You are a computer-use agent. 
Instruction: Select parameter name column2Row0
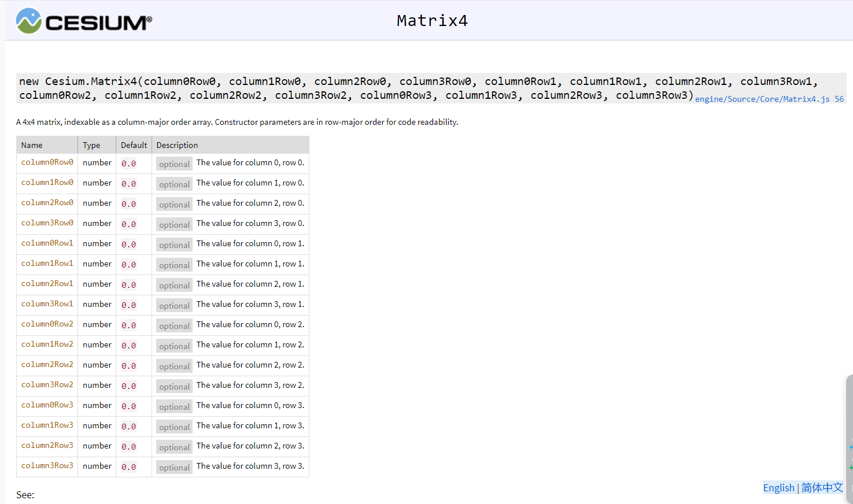pos(47,203)
